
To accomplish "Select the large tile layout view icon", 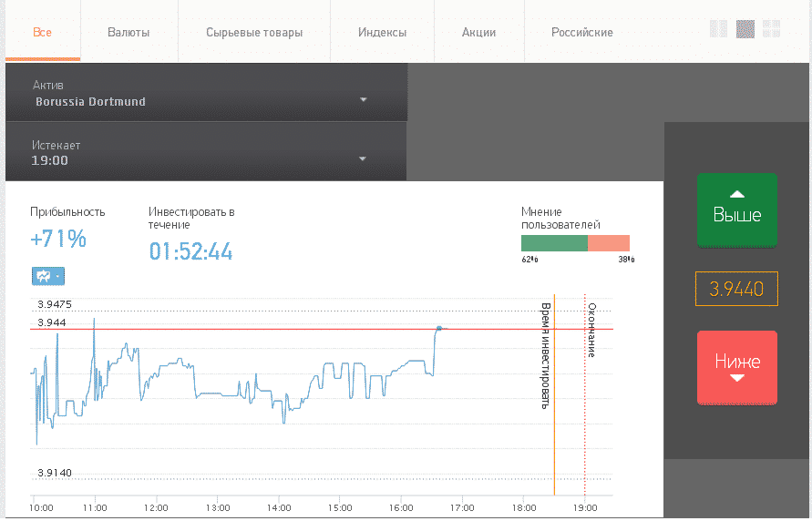I will point(745,29).
